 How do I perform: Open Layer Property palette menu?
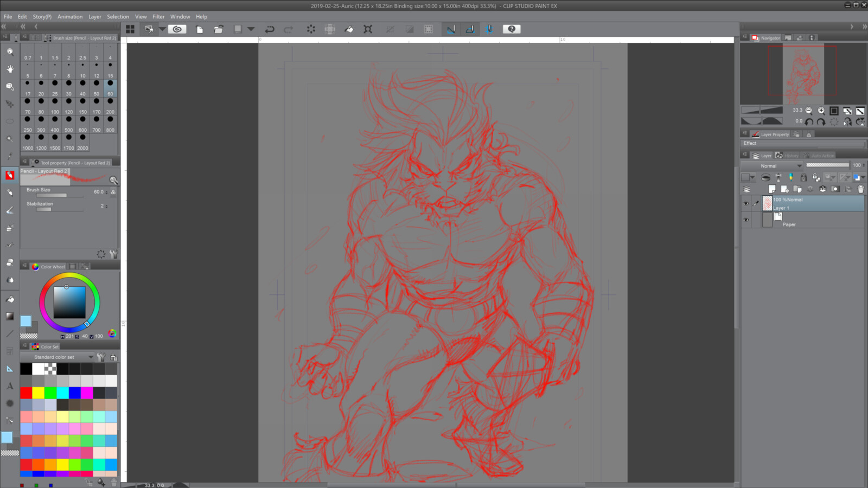(x=745, y=133)
